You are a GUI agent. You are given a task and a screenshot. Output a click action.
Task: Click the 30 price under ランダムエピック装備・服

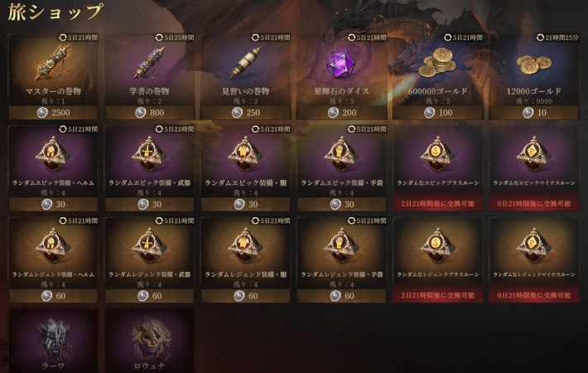click(x=246, y=204)
